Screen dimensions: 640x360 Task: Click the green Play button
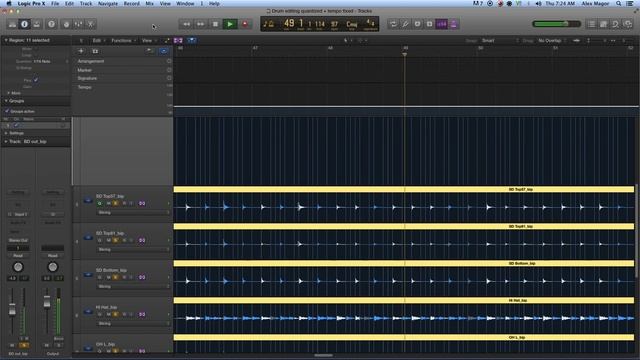[230, 24]
